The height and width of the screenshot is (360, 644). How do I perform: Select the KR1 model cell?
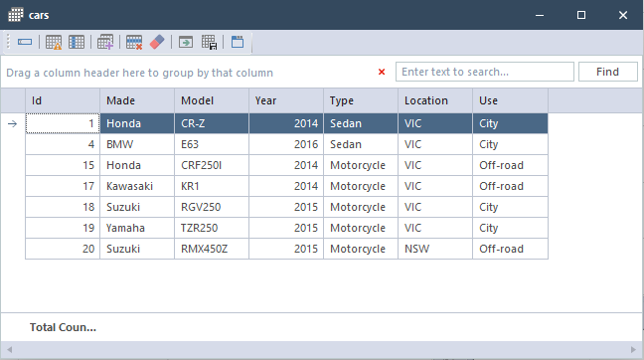[212, 186]
